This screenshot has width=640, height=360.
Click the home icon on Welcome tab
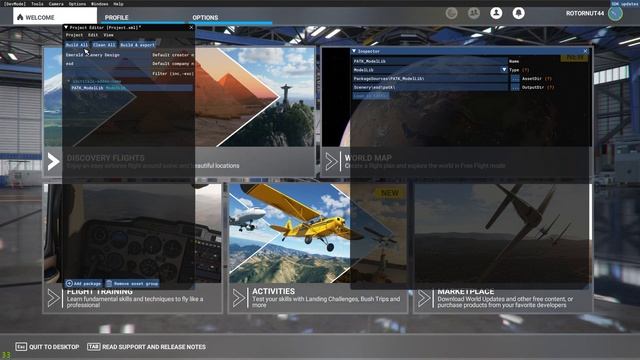point(20,17)
